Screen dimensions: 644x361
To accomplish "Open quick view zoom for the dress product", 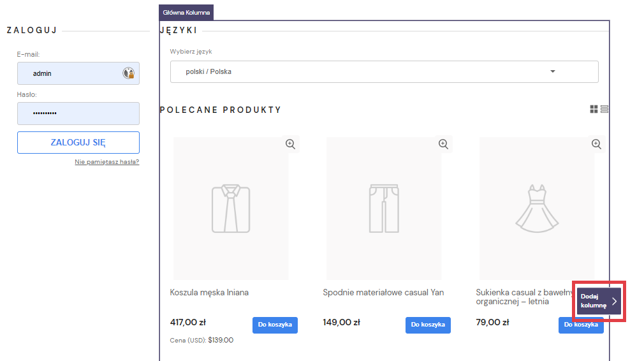I will click(596, 144).
